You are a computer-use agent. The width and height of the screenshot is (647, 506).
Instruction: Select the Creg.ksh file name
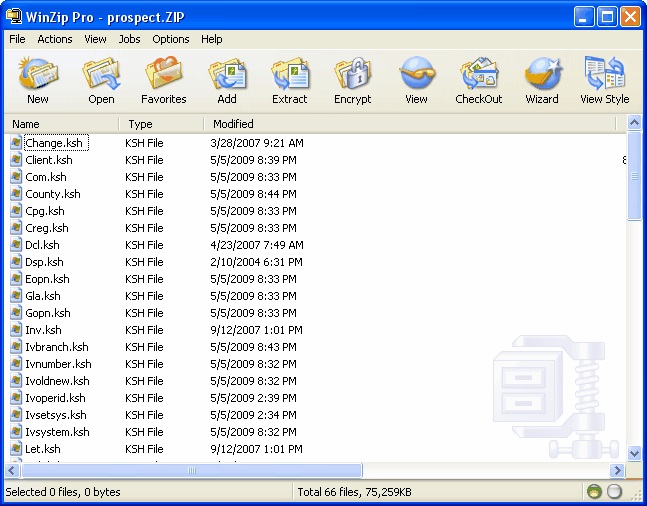(x=47, y=228)
